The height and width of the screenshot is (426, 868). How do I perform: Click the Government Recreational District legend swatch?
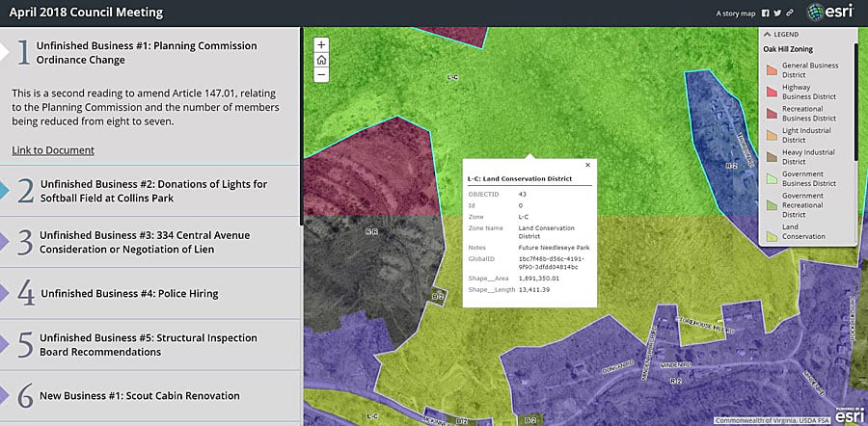(772, 205)
